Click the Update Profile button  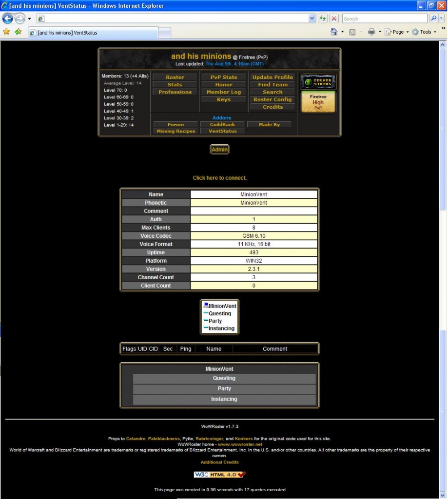pos(273,77)
